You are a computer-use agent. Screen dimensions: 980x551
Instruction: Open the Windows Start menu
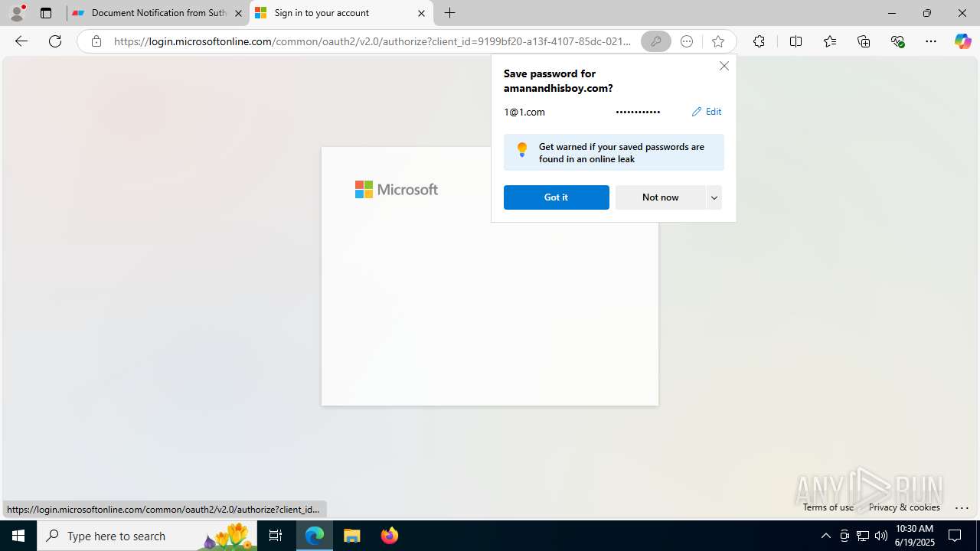click(18, 536)
